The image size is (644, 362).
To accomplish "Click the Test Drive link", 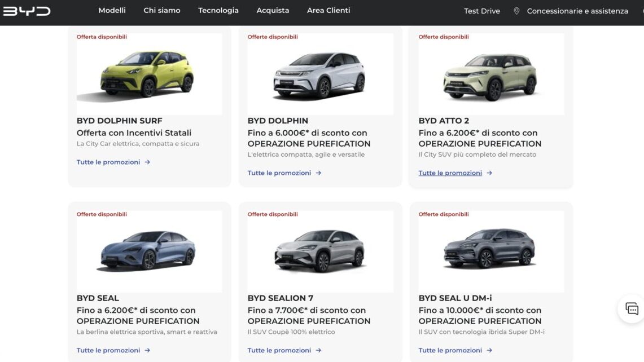I will 481,10.
